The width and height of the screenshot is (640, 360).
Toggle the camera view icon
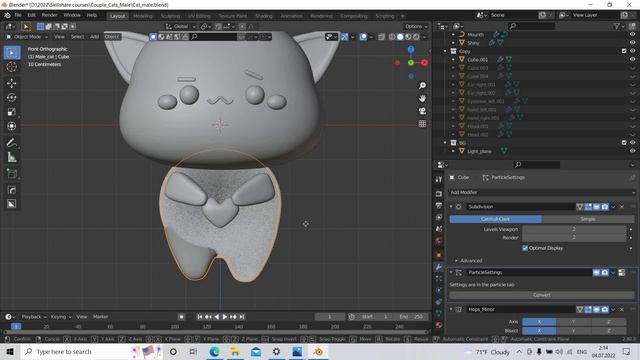coord(422,111)
